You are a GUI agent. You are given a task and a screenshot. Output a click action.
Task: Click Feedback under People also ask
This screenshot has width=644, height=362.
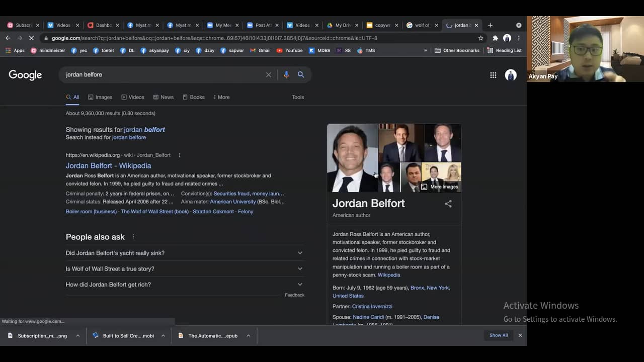pyautogui.click(x=294, y=295)
